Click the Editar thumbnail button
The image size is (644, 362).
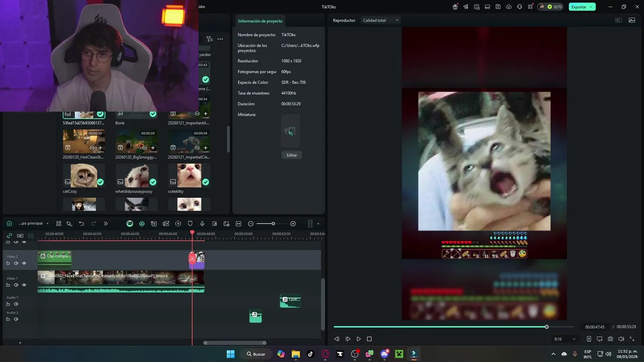(x=292, y=155)
